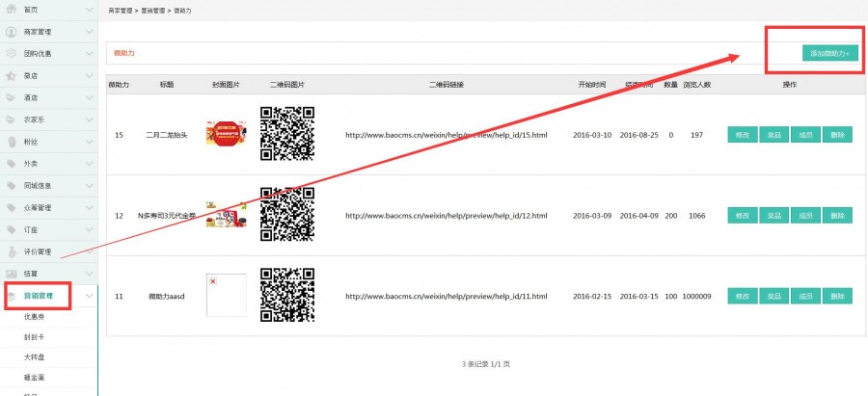The width and height of the screenshot is (868, 396).
Task: Click the icon beside 农家乐
Action: click(x=11, y=119)
